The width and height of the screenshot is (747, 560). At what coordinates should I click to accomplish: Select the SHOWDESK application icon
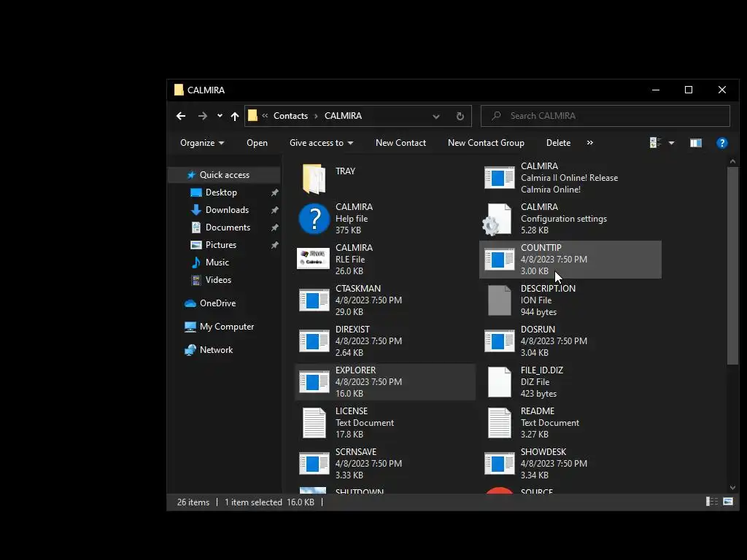pyautogui.click(x=499, y=463)
